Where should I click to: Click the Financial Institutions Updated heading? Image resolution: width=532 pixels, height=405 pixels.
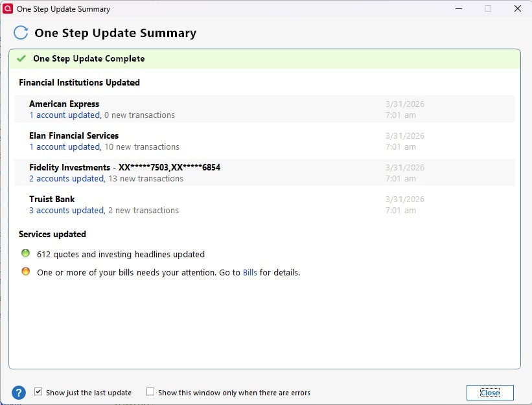click(80, 82)
